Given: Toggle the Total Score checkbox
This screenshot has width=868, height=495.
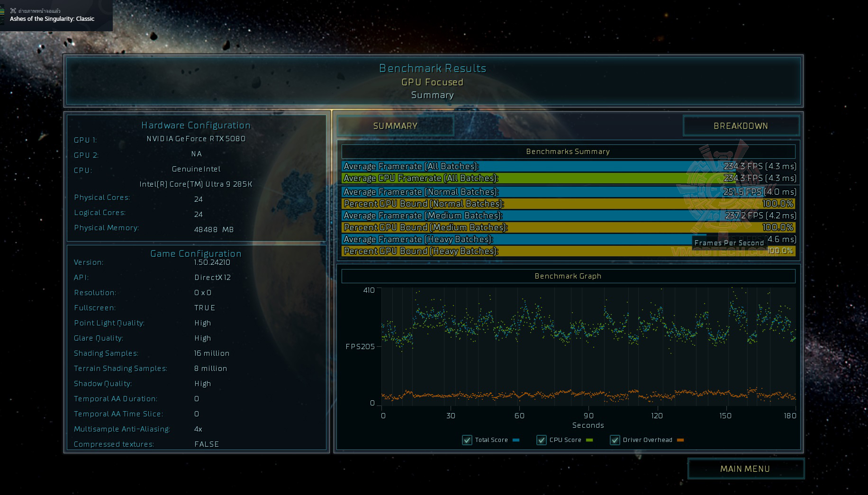Looking at the screenshot, I should point(467,440).
